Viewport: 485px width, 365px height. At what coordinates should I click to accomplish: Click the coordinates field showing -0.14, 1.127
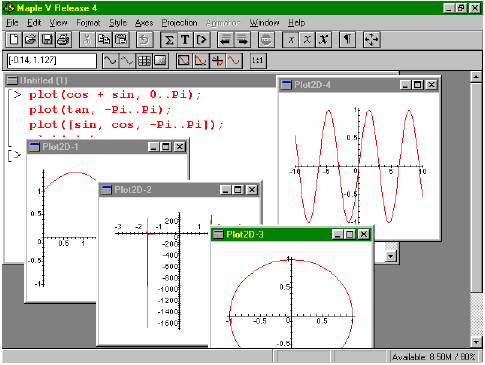52,61
